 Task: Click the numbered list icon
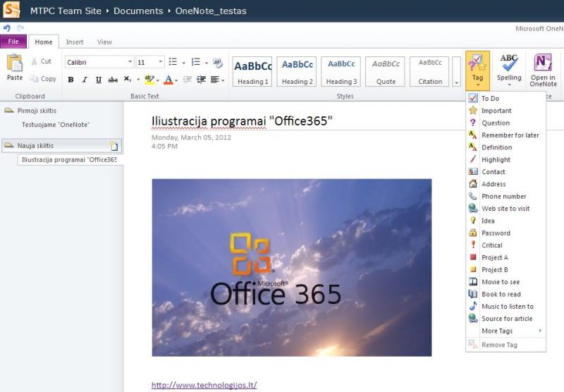(196, 62)
